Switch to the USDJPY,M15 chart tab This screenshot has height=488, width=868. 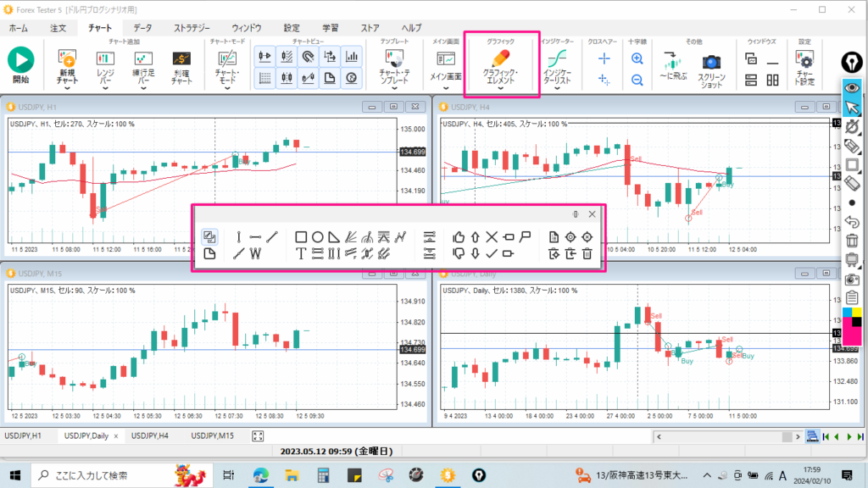213,436
